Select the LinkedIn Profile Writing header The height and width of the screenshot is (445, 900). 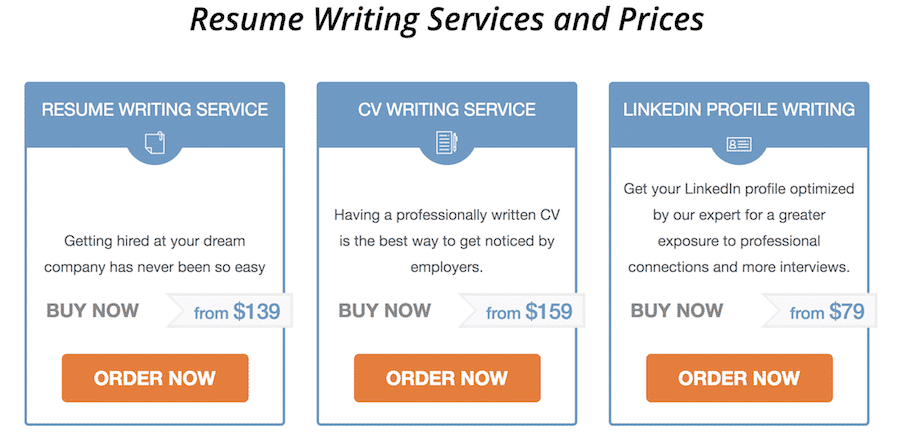(738, 109)
